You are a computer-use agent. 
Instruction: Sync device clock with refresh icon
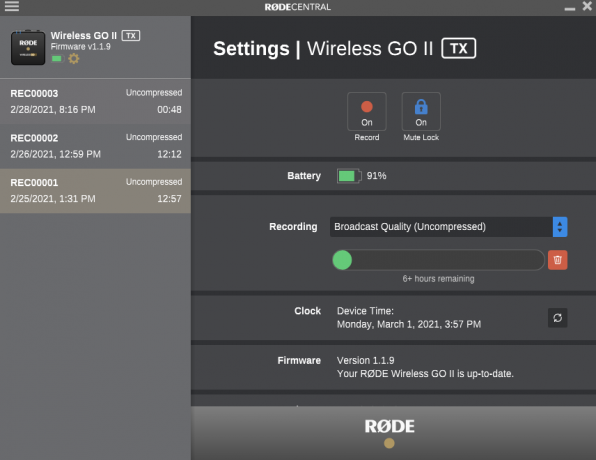click(558, 318)
